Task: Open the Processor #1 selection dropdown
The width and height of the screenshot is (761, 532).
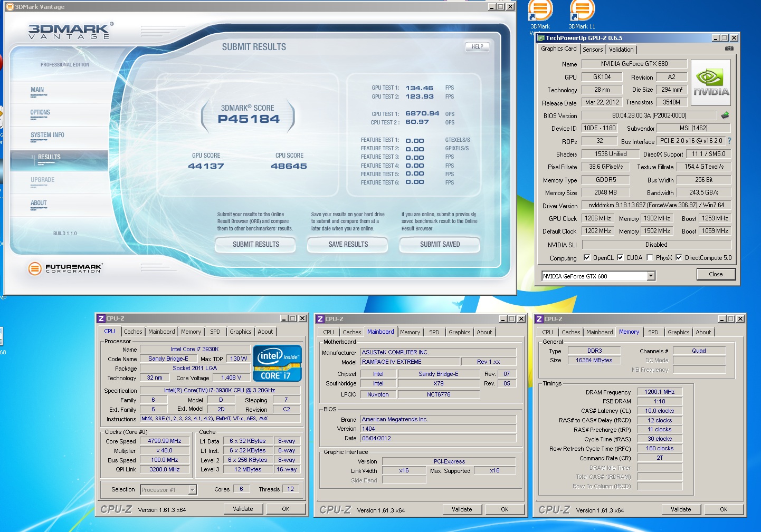Action: click(x=192, y=490)
